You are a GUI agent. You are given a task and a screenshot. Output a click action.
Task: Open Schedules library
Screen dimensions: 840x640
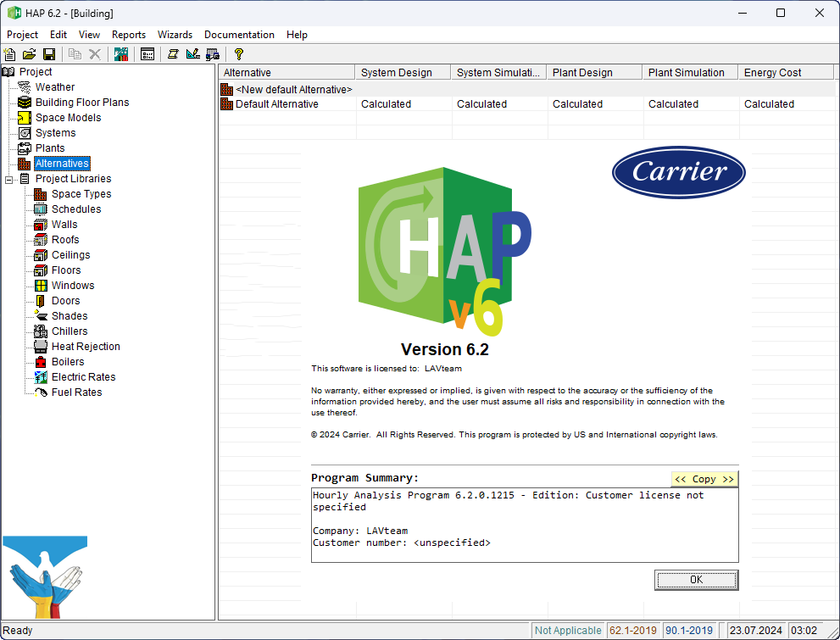[x=76, y=209]
